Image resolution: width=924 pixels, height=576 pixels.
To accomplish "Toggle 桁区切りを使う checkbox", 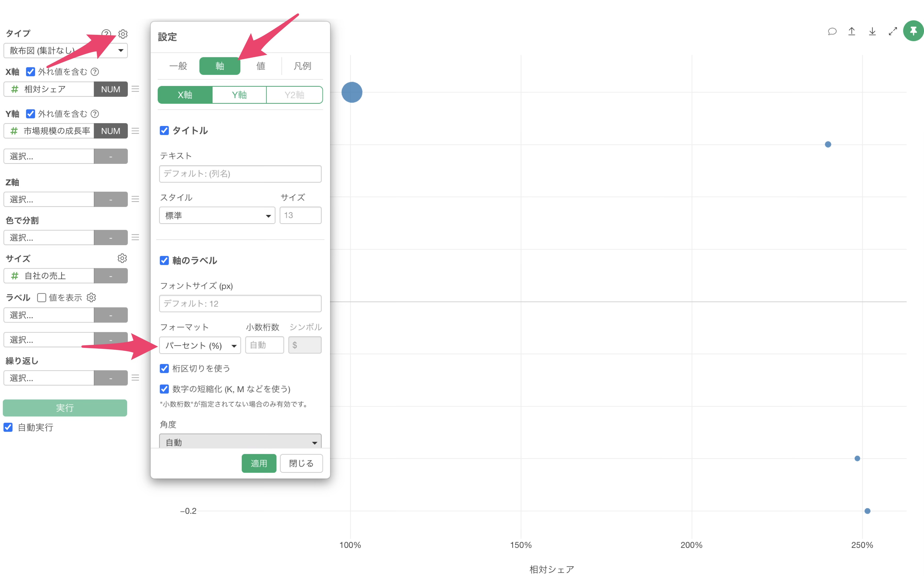I will pos(164,368).
